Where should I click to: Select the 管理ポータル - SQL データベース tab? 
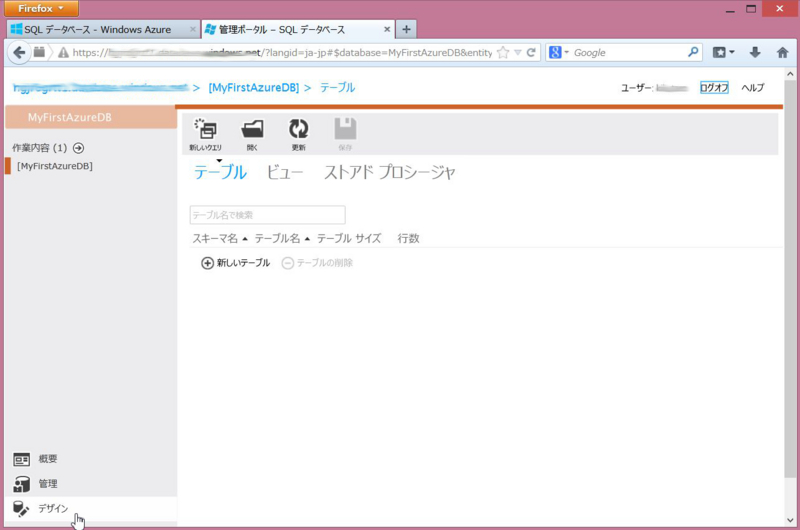(x=298, y=30)
